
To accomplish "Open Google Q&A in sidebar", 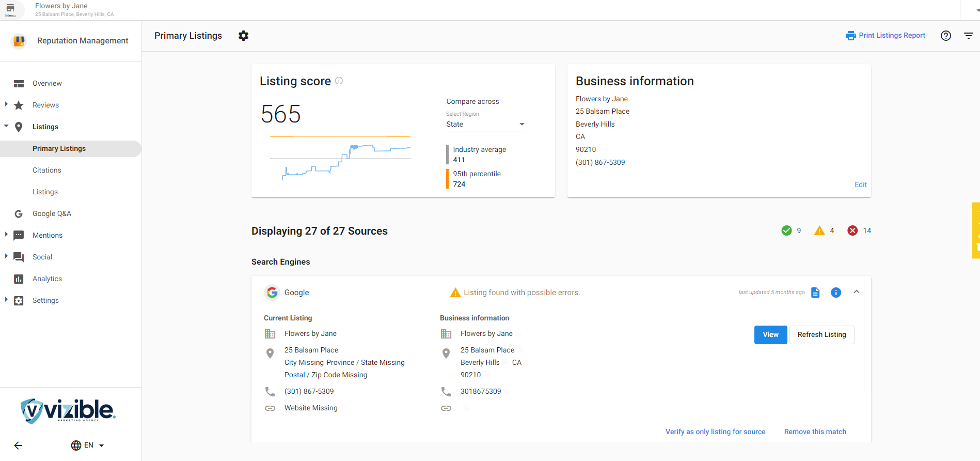I will (x=52, y=213).
